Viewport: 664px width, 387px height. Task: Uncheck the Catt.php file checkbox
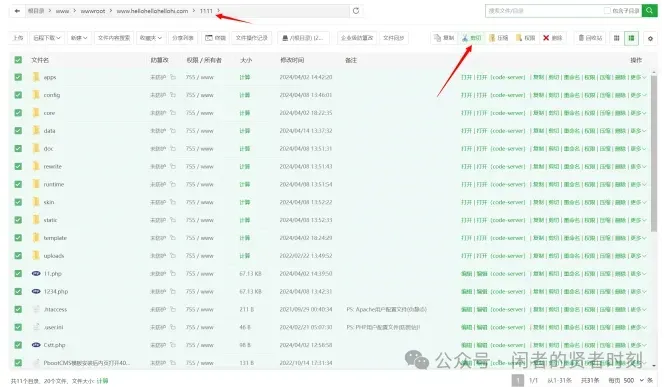pyautogui.click(x=18, y=345)
